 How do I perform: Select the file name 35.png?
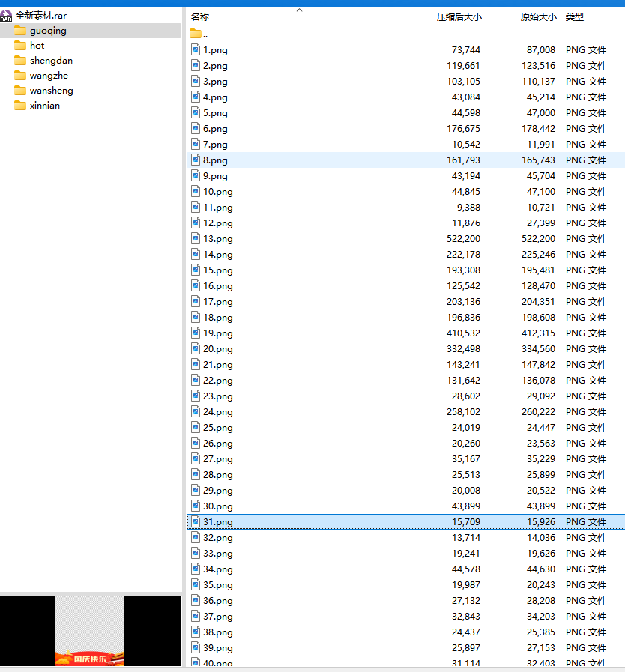(218, 585)
